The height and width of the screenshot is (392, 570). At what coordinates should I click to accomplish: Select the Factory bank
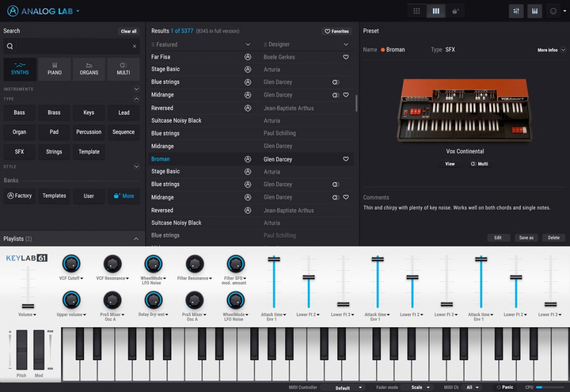20,195
